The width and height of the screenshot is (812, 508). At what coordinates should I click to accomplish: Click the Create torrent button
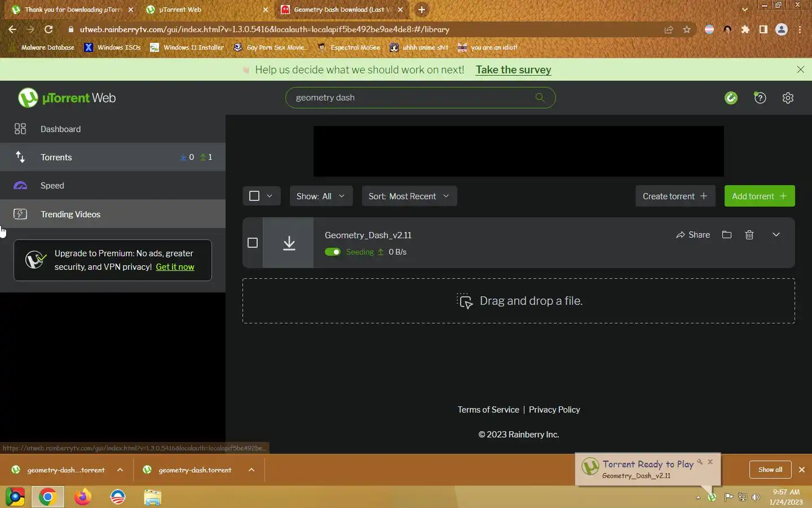[675, 196]
